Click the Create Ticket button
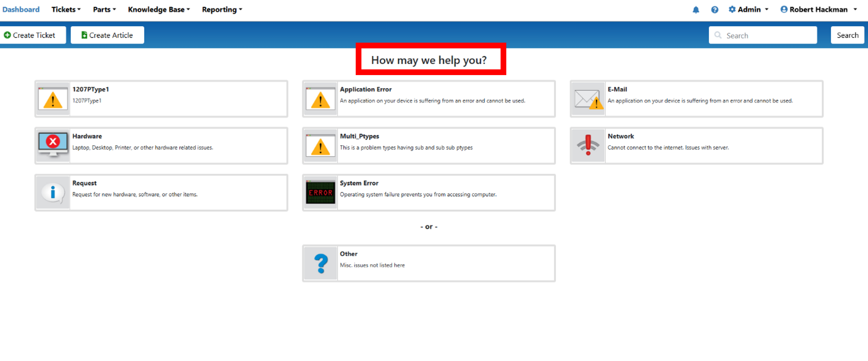Viewport: 868px width, 361px height. pyautogui.click(x=33, y=35)
